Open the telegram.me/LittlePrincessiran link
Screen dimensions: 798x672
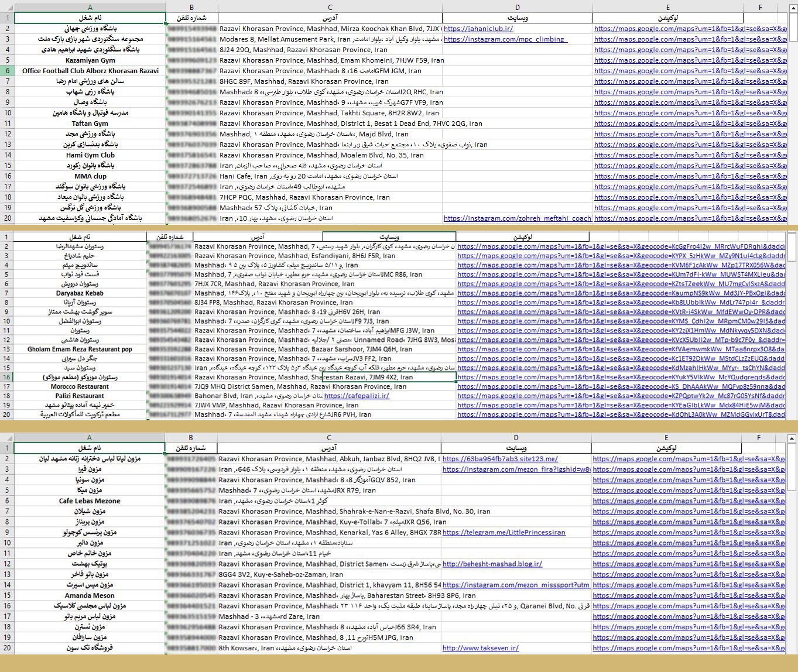click(504, 532)
